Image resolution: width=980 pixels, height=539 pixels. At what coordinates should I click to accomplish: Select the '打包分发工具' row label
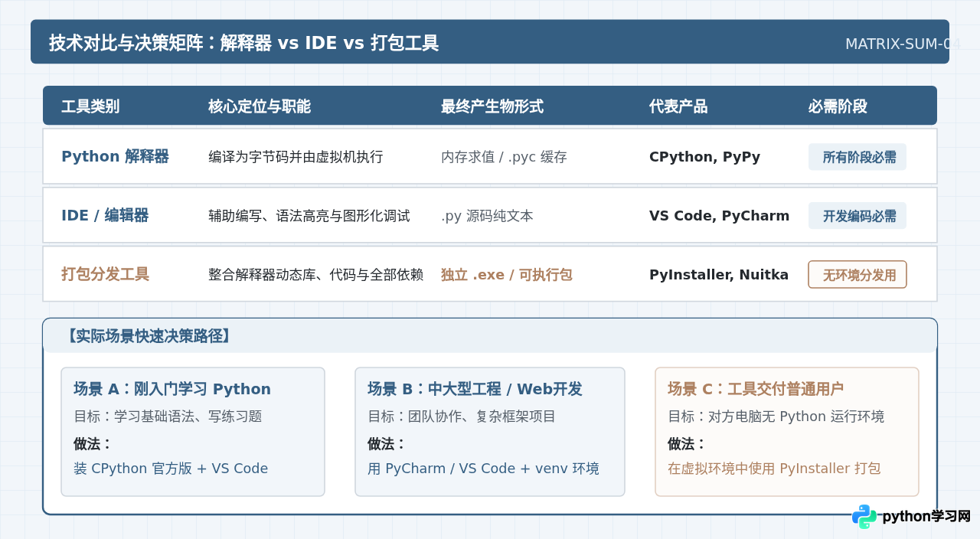pos(105,274)
